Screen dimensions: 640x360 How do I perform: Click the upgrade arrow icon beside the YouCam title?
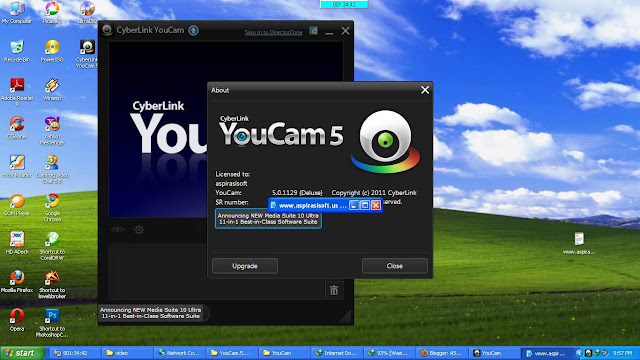pos(193,30)
